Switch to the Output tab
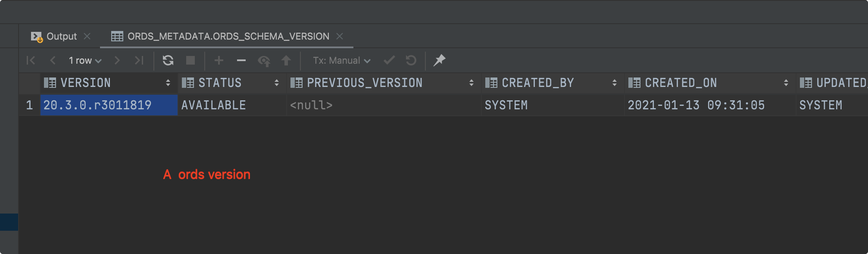The width and height of the screenshot is (868, 254). point(61,37)
